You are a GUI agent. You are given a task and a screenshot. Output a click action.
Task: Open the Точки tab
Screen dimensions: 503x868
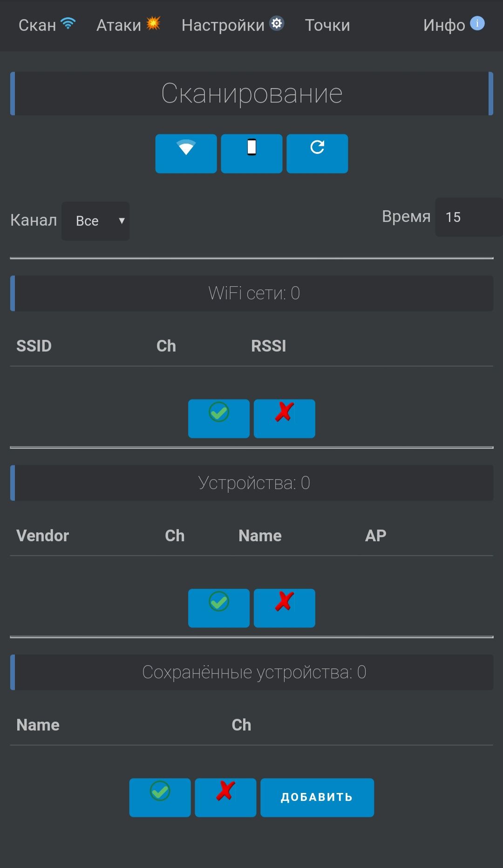point(327,25)
